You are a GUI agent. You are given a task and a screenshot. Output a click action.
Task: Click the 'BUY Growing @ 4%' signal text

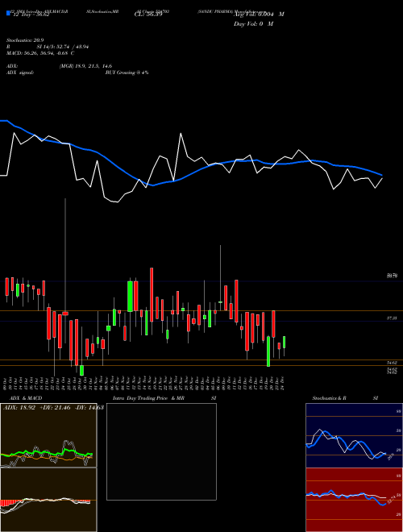coord(127,73)
